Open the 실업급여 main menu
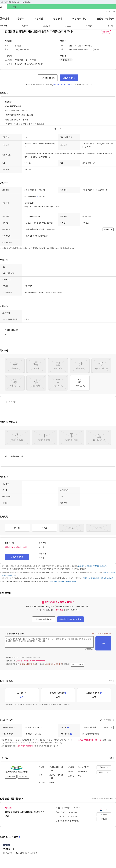 [58, 19]
